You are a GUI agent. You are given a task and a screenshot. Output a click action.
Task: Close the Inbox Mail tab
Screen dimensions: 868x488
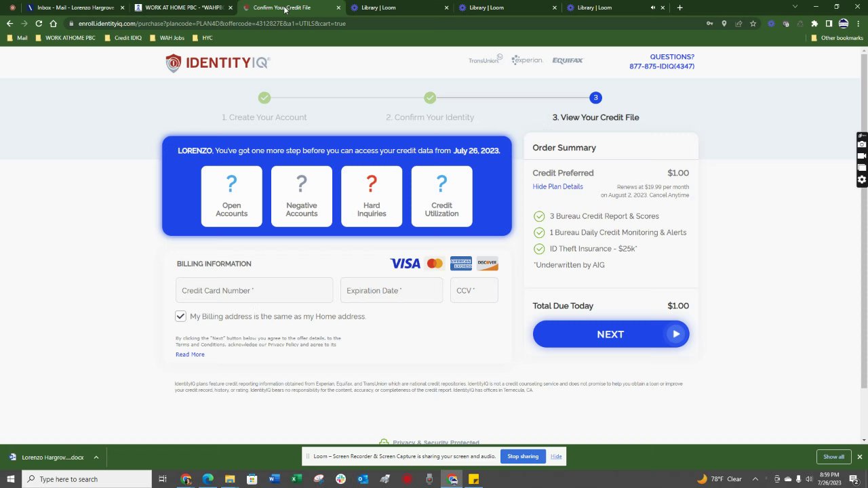(122, 7)
